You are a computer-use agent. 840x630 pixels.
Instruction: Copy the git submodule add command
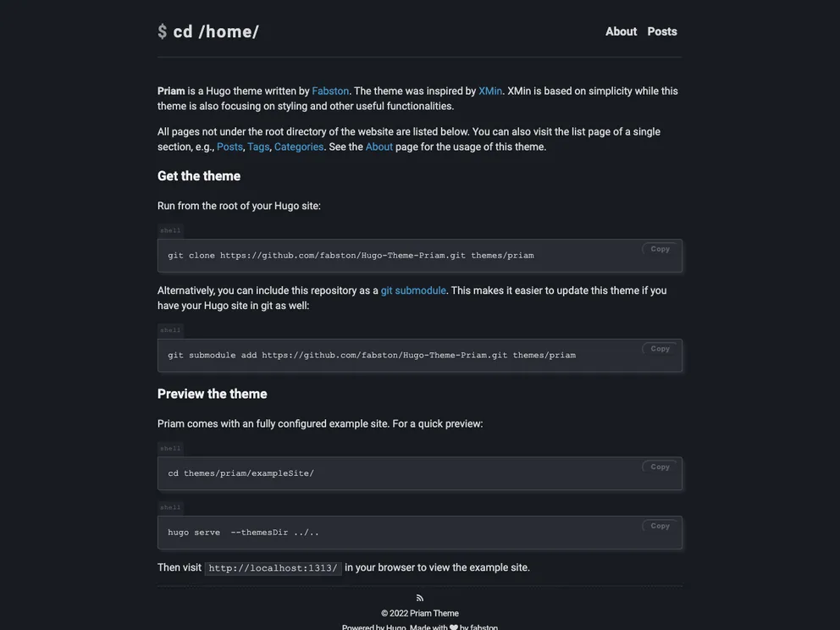[660, 349]
